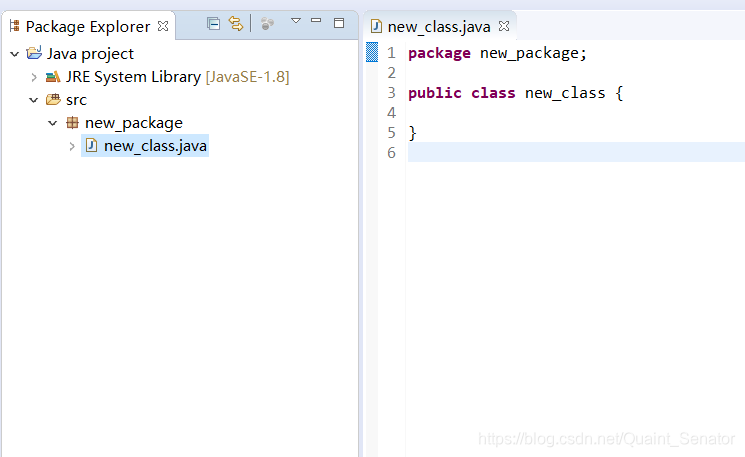Click the 'public' keyword on line 3
This screenshot has width=745, height=457.
point(435,93)
